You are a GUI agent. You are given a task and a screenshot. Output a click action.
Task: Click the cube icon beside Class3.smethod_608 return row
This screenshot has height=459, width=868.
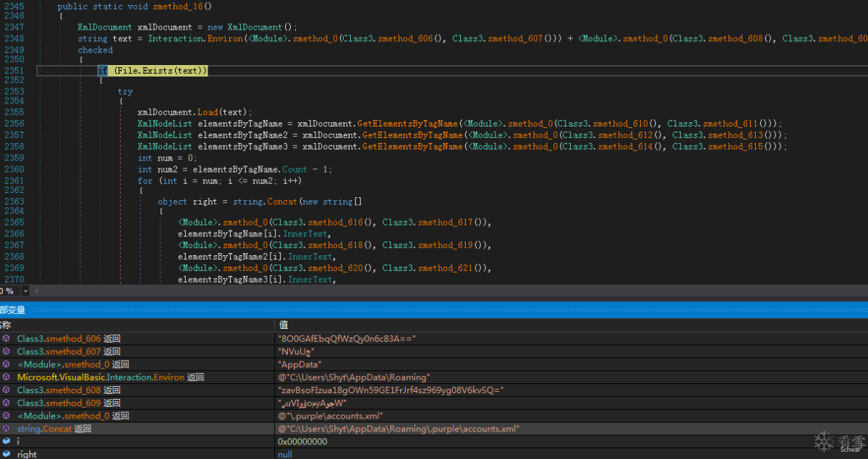coord(7,390)
